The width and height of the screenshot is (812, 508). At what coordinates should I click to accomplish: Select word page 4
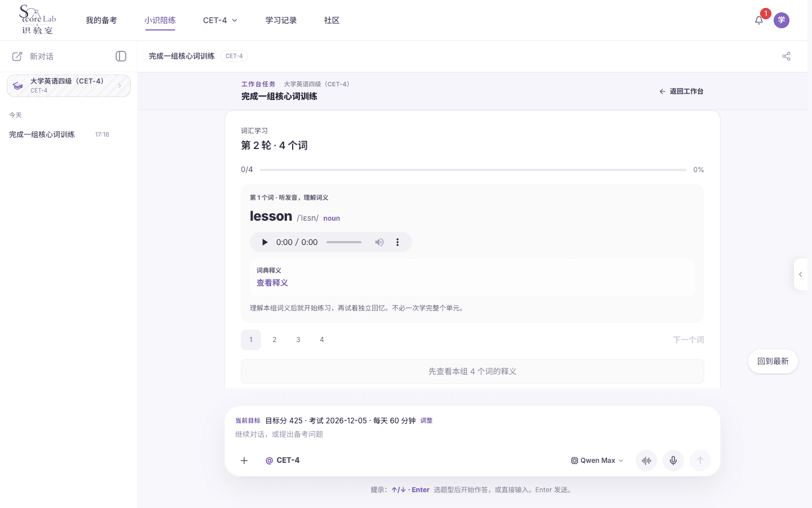pos(322,340)
